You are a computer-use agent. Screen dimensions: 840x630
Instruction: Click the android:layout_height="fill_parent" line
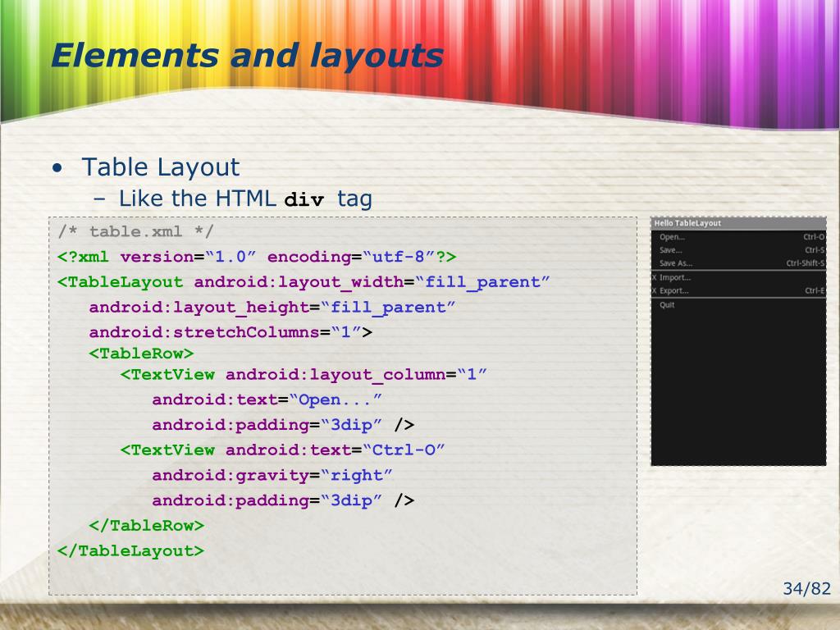coord(272,308)
